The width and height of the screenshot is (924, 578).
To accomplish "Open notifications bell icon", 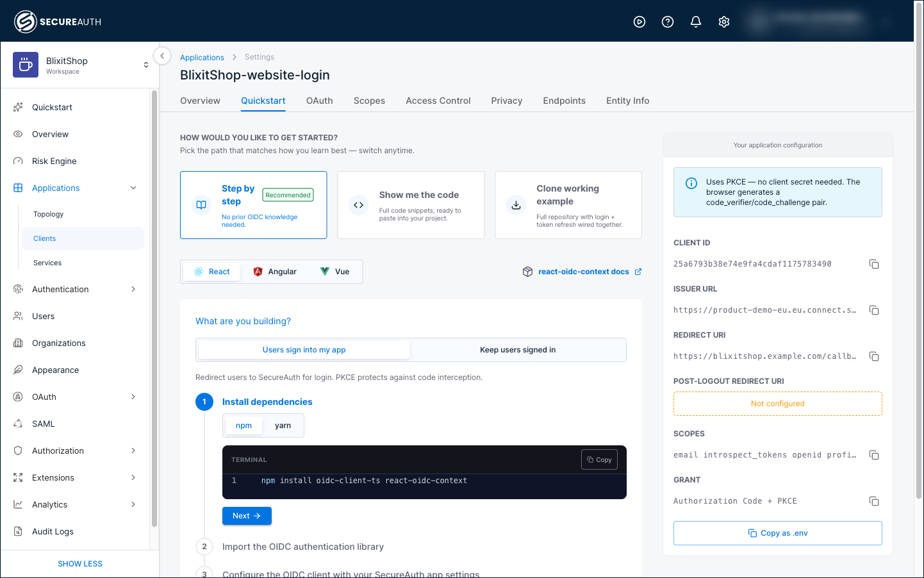I will coord(696,22).
